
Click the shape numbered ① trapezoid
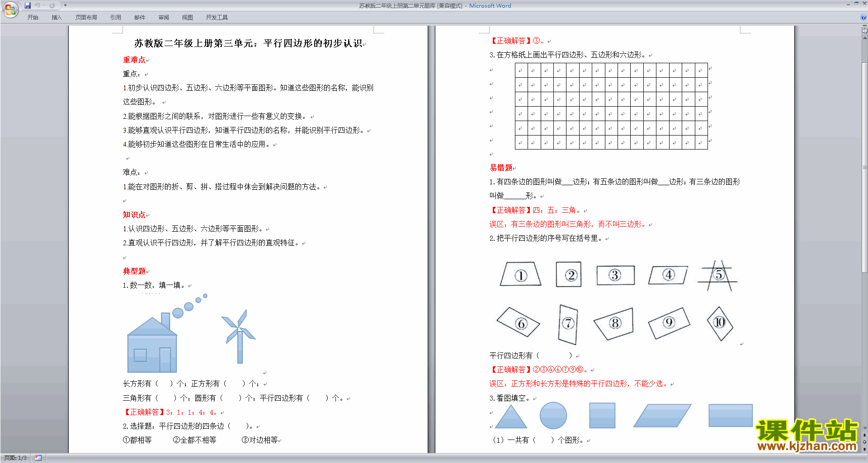520,274
